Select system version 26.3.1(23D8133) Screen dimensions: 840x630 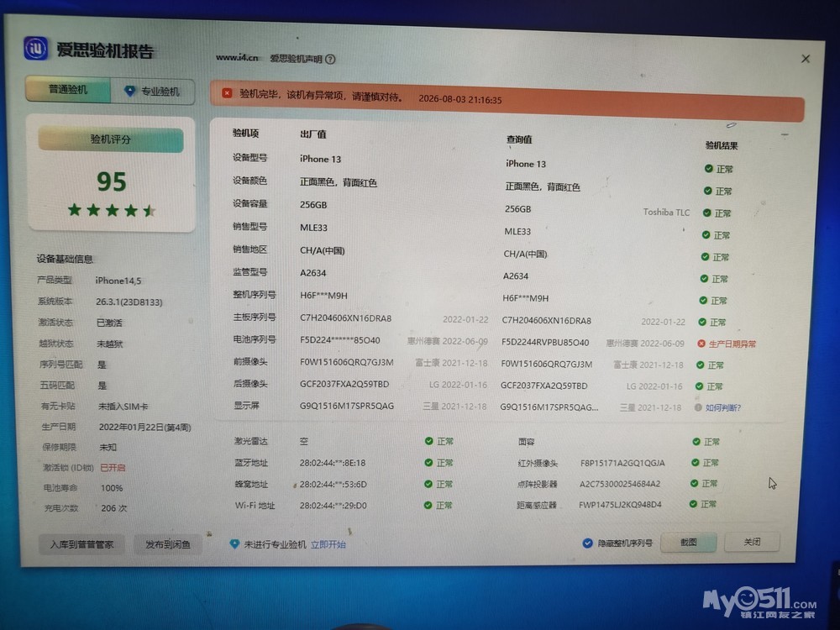[x=129, y=302]
